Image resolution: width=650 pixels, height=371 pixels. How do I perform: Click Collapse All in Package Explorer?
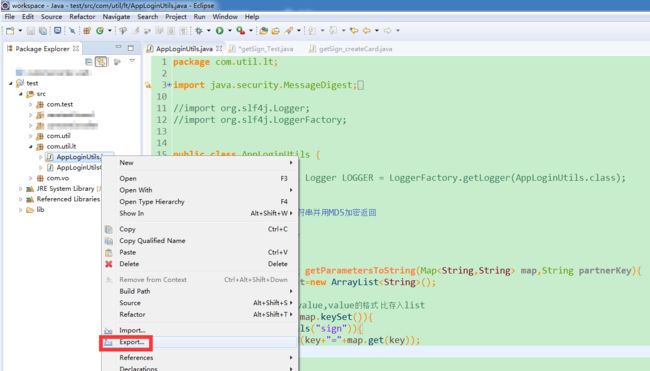(88, 62)
